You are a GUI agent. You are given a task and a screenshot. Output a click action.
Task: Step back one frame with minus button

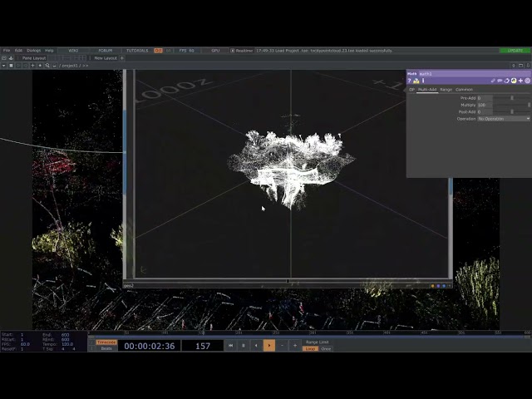pyautogui.click(x=282, y=346)
